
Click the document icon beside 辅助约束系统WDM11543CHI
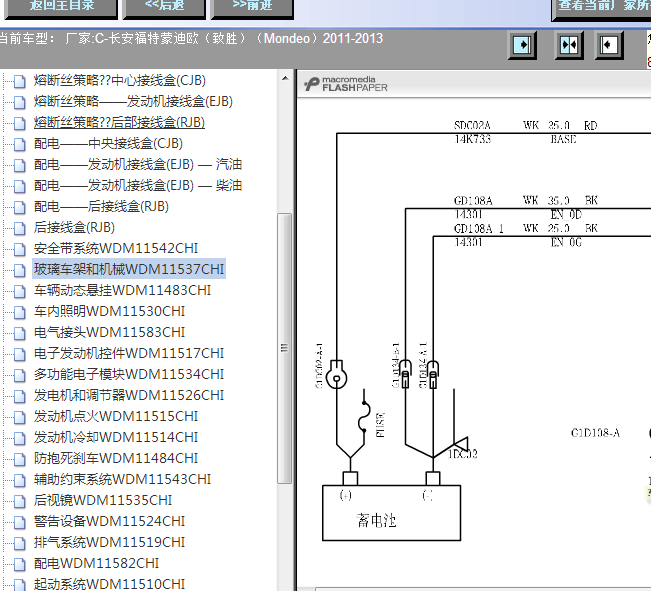coord(19,481)
